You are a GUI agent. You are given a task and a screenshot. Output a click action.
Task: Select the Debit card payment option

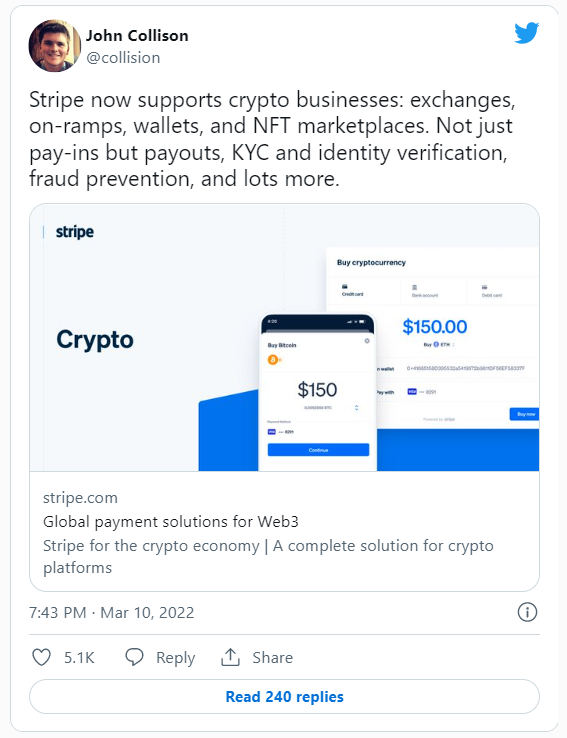pos(491,291)
